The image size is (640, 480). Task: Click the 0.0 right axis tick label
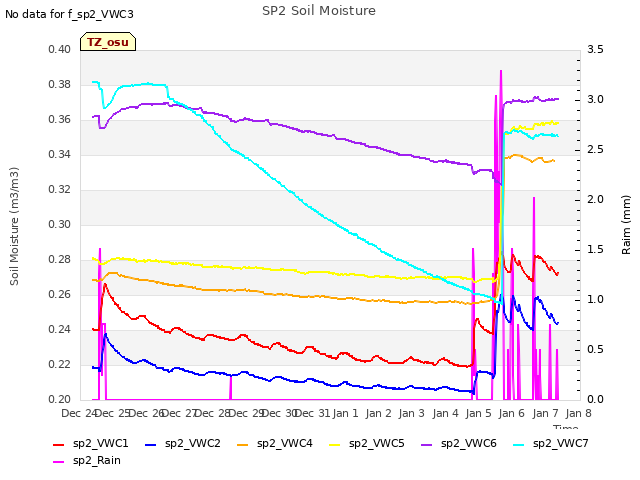pyautogui.click(x=595, y=400)
